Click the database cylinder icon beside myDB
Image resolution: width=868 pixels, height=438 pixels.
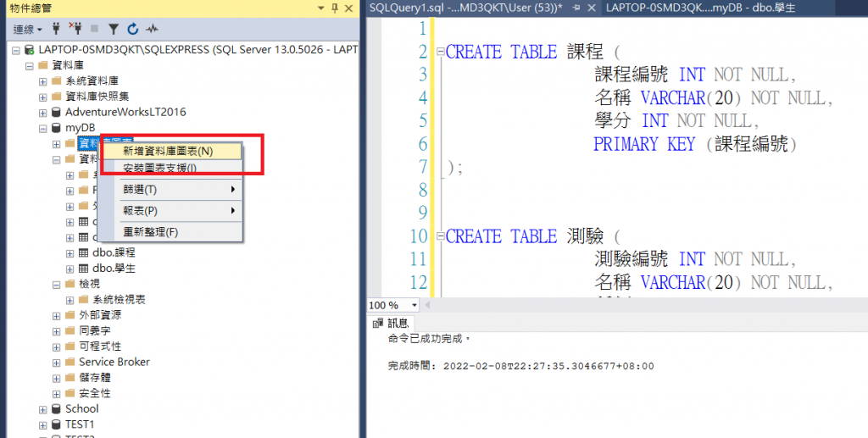(x=56, y=128)
